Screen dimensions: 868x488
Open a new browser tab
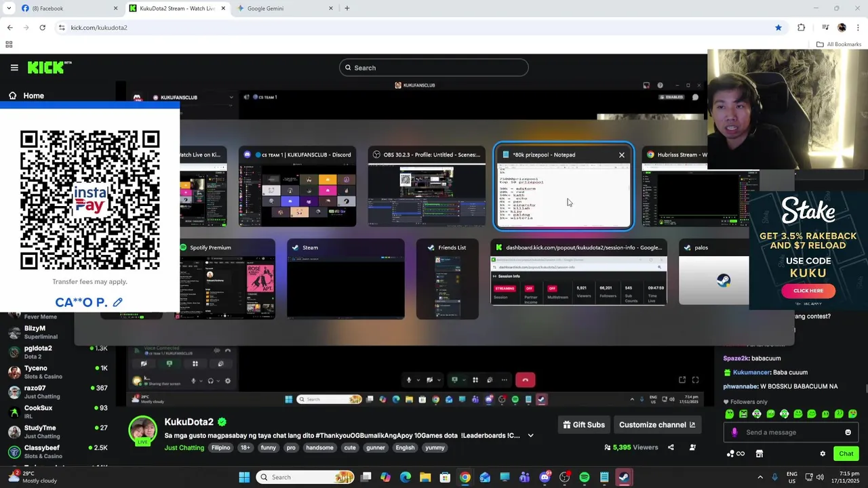coord(347,8)
